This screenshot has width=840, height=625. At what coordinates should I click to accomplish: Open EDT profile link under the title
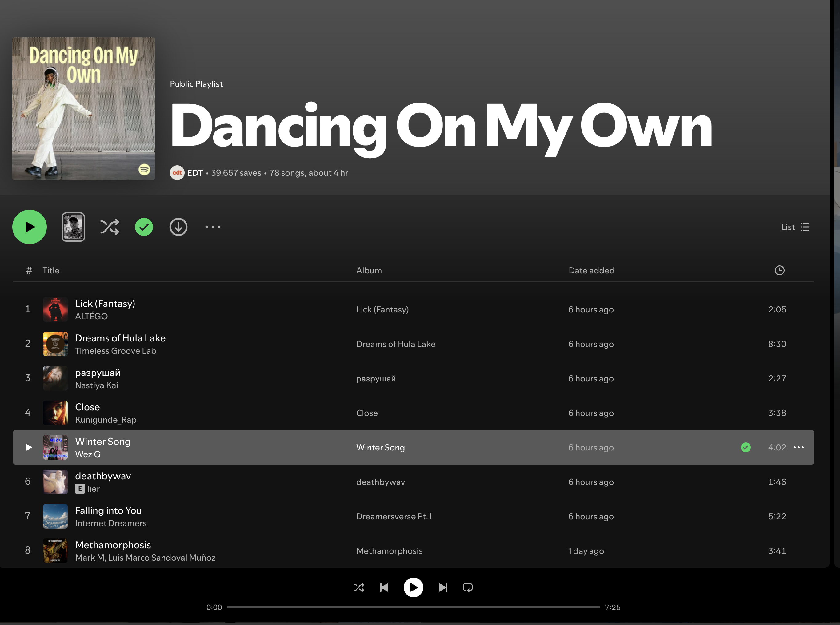pos(195,173)
